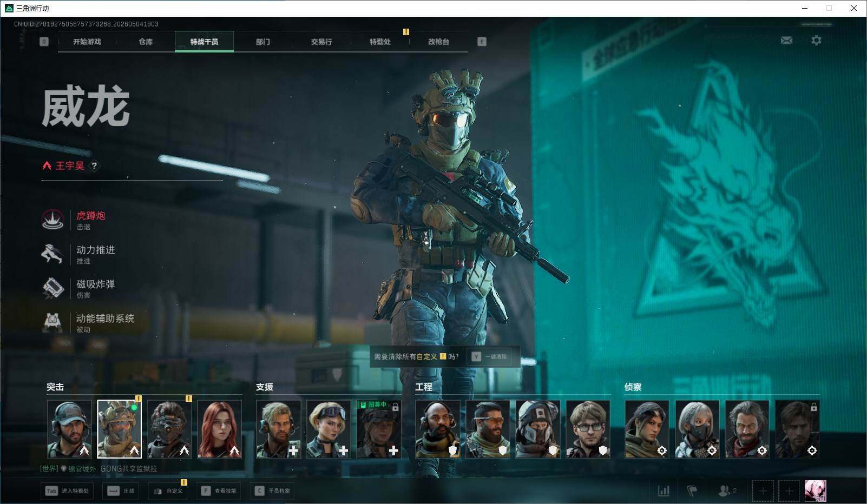Viewport: 867px width, 504px height.
Task: Click the Q key previous-tab icon
Action: (44, 42)
